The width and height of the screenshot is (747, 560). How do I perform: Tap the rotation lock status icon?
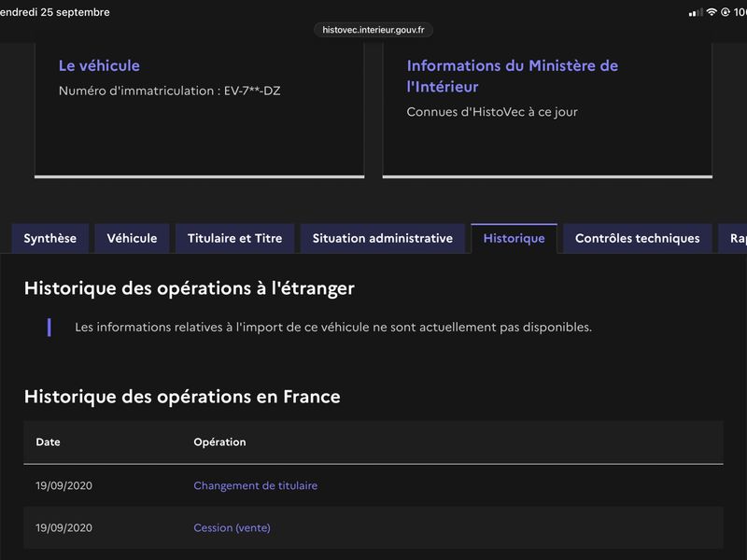[x=726, y=12]
